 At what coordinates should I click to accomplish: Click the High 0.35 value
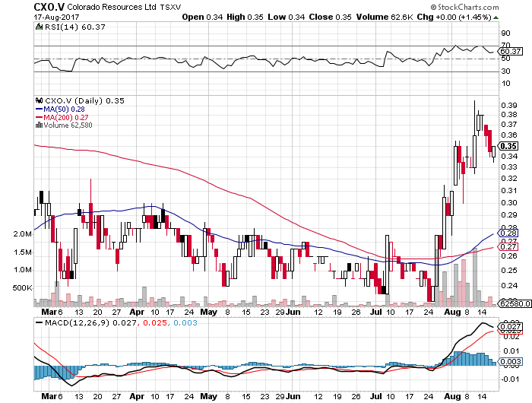click(x=245, y=17)
